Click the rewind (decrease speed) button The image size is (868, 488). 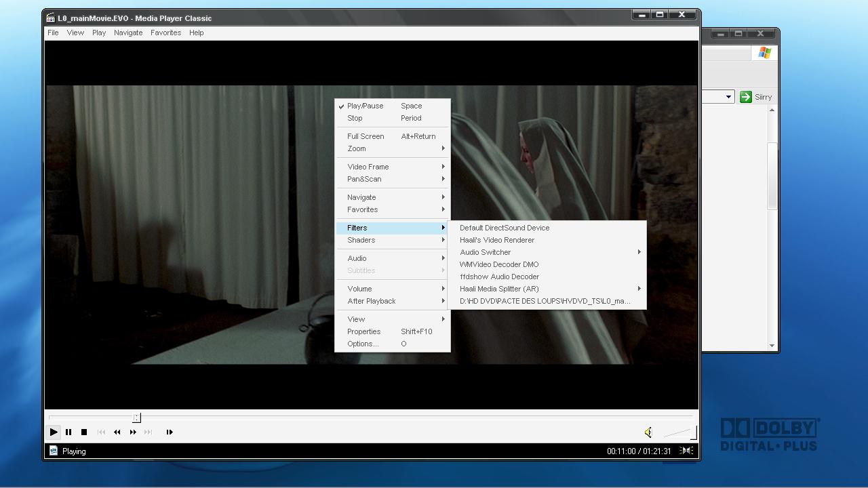click(117, 432)
